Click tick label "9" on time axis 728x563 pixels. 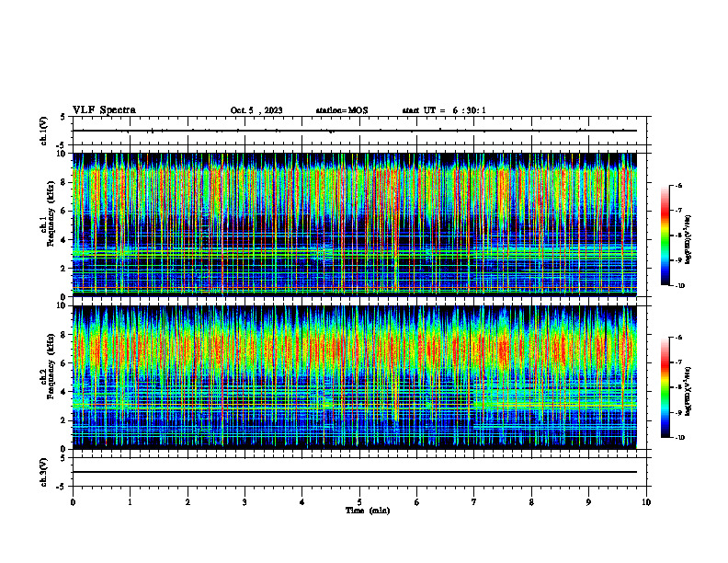click(588, 502)
